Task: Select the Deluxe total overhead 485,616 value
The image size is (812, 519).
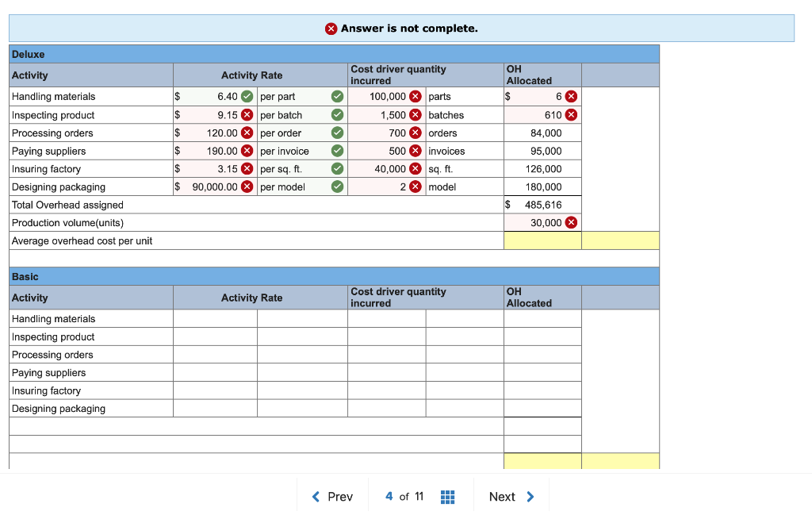Action: click(542, 205)
